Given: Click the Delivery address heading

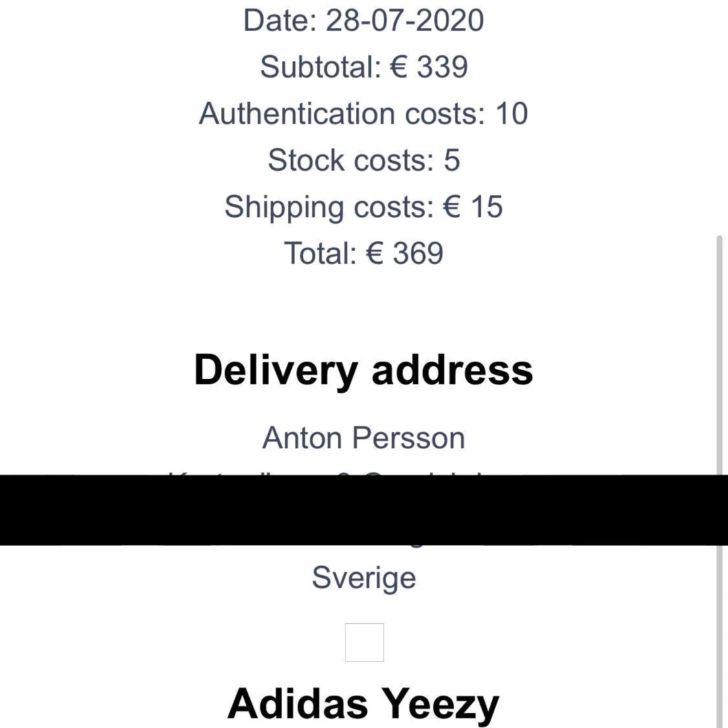Looking at the screenshot, I should (x=364, y=371).
